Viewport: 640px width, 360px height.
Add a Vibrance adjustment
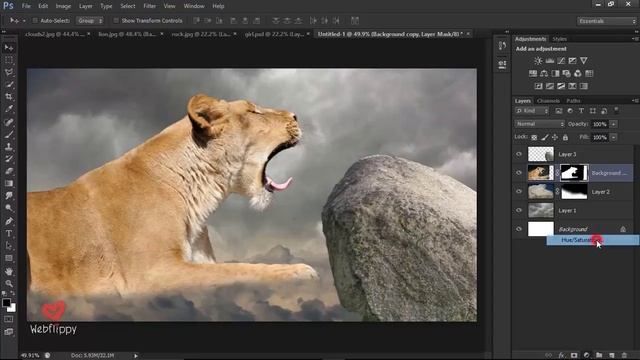point(584,61)
